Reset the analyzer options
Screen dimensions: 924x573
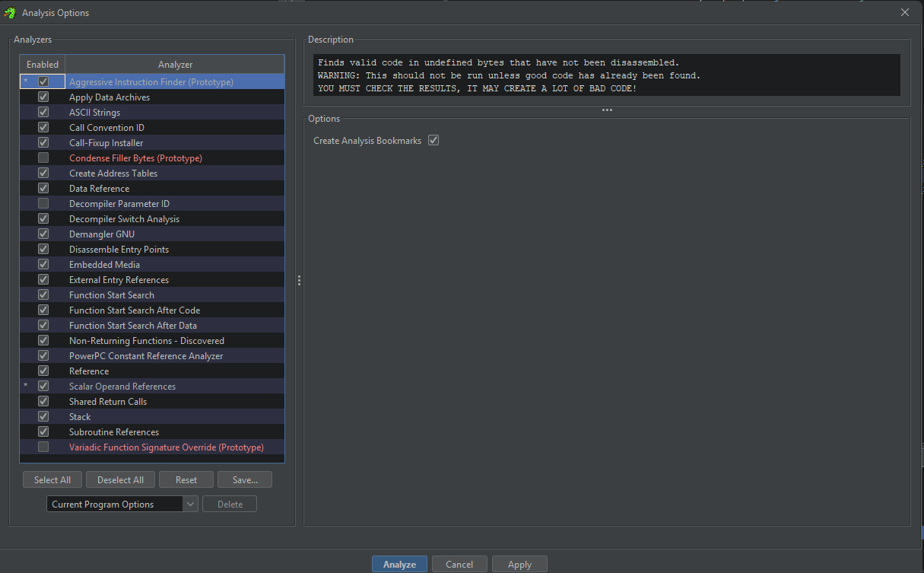186,479
